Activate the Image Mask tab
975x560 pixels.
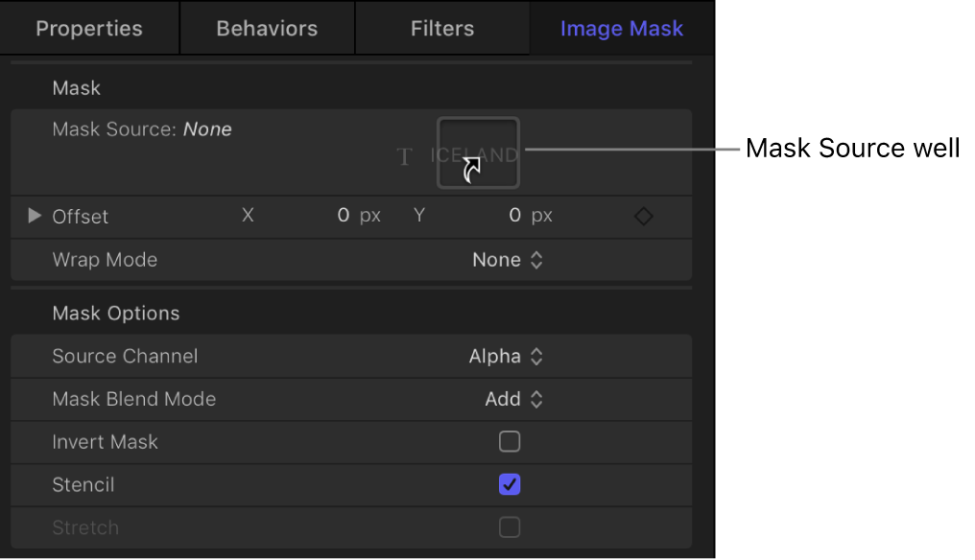point(622,28)
